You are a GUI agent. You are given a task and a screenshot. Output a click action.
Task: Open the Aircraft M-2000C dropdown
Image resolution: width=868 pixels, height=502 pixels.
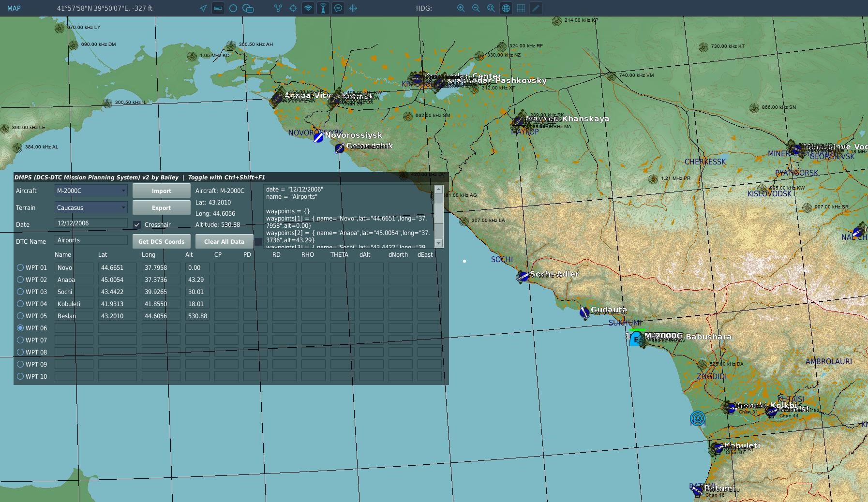pos(91,191)
